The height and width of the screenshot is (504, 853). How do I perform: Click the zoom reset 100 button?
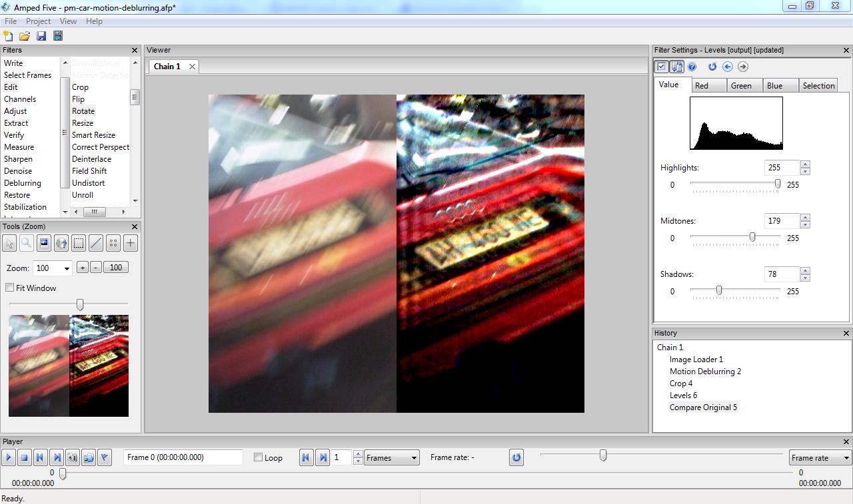116,268
